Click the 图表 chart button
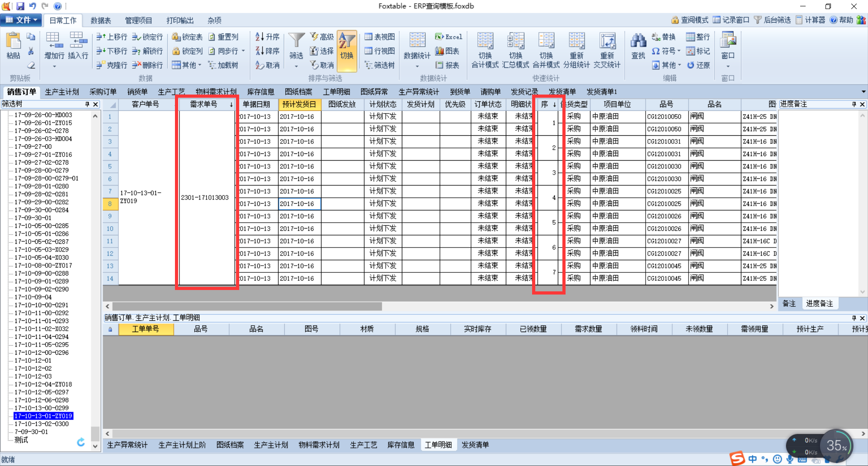Viewport: 868px width, 466px height. (x=448, y=51)
